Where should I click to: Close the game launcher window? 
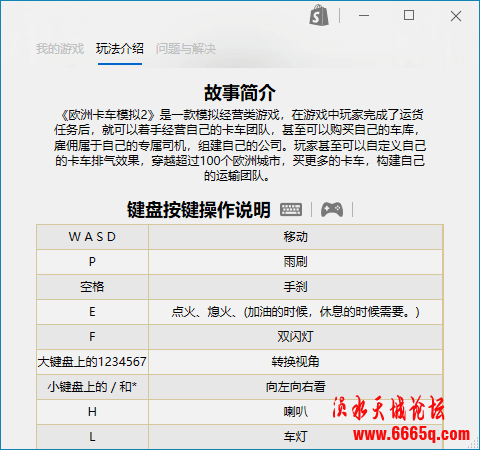[x=456, y=16]
